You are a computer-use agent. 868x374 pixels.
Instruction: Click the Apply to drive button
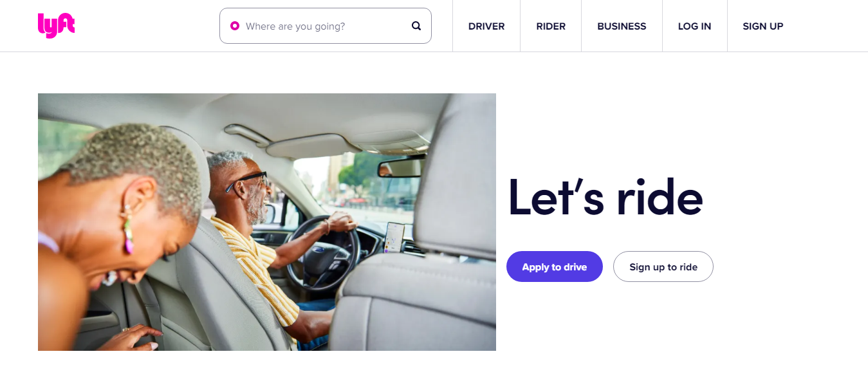pos(555,266)
